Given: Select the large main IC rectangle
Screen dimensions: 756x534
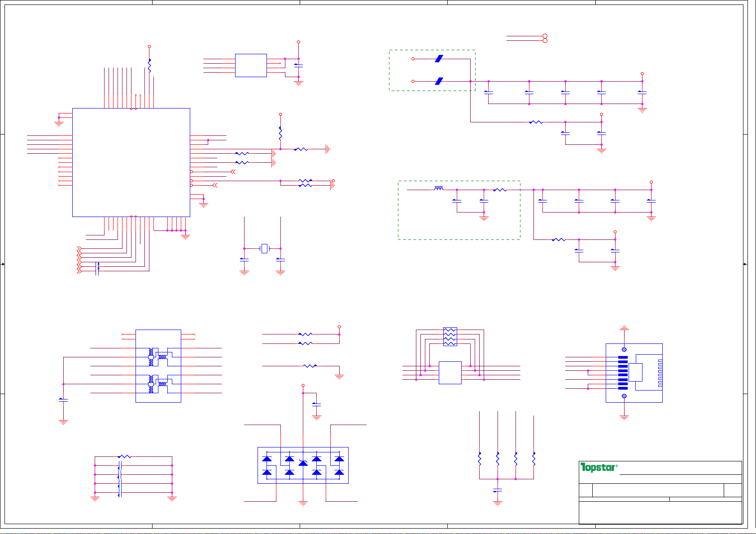Looking at the screenshot, I should [x=131, y=162].
